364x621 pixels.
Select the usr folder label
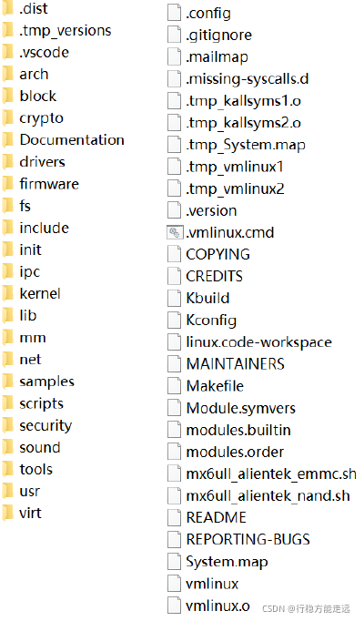(30, 492)
